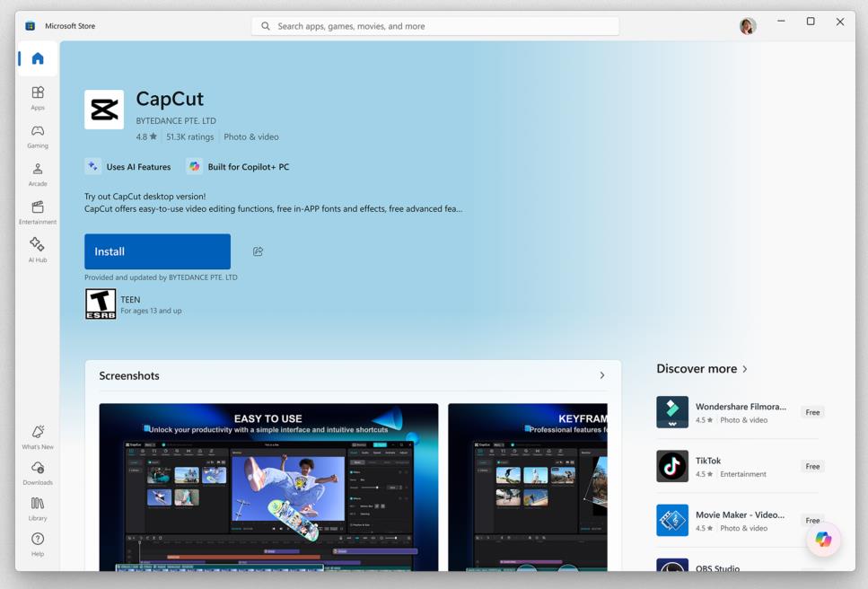Open the Photo & video category link
Image resolution: width=868 pixels, height=589 pixels.
tap(250, 136)
